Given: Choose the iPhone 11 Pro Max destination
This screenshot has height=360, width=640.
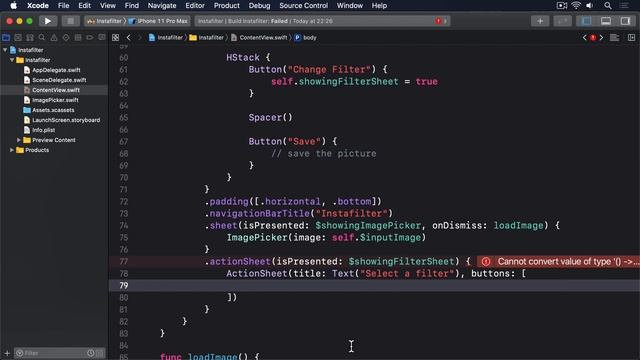Looking at the screenshot, I should tap(158, 21).
